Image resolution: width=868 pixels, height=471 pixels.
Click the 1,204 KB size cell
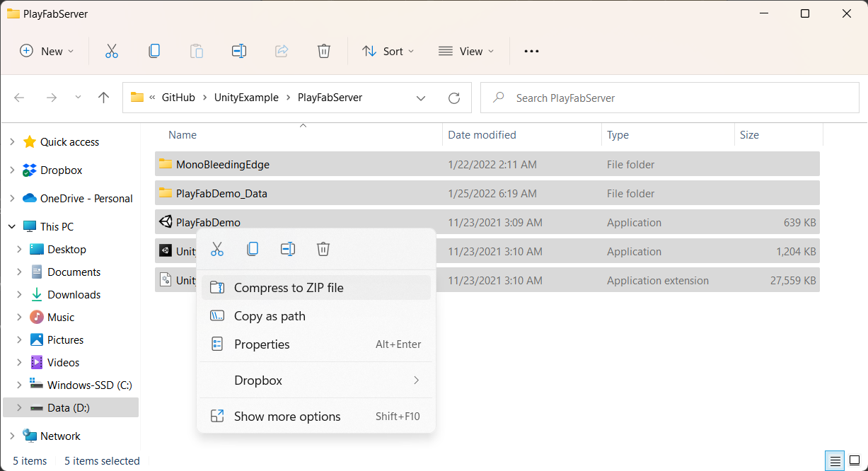coord(796,251)
